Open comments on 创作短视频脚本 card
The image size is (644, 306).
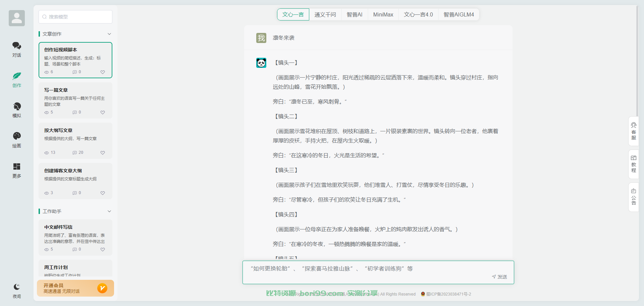pos(75,72)
